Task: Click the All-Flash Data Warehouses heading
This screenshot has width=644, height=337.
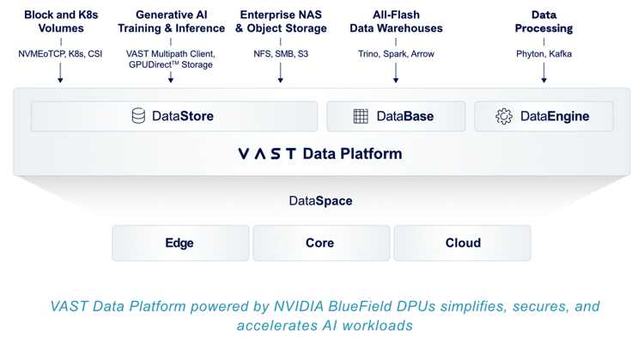Action: tap(396, 21)
